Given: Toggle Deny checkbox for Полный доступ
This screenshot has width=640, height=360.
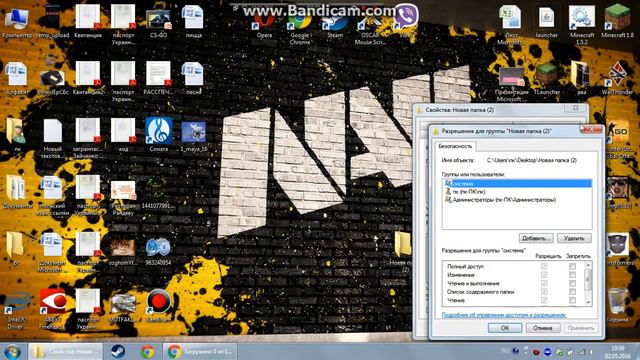Looking at the screenshot, I should (x=572, y=266).
